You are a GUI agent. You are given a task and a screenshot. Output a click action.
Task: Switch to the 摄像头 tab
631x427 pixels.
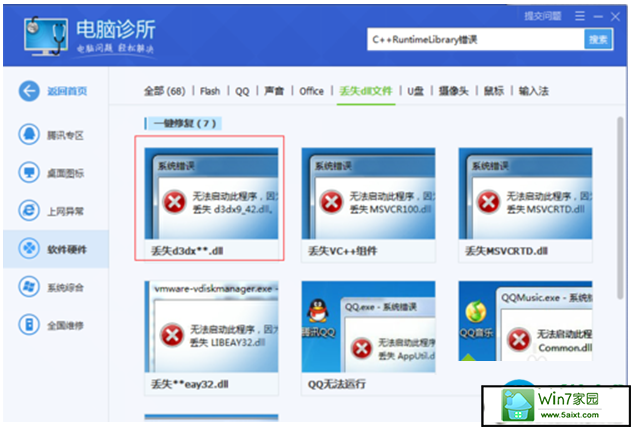click(454, 91)
